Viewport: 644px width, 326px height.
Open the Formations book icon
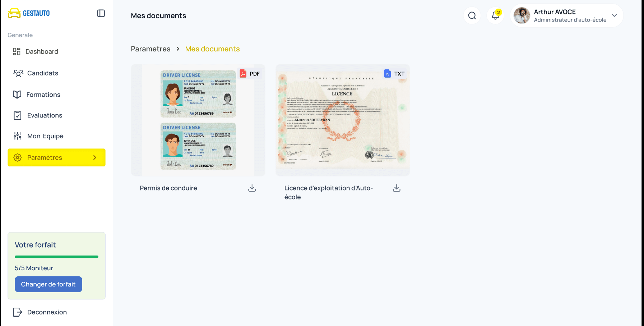click(x=17, y=94)
